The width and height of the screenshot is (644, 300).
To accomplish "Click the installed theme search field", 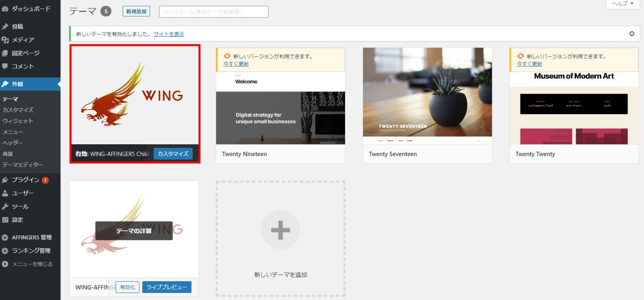I will tap(213, 11).
